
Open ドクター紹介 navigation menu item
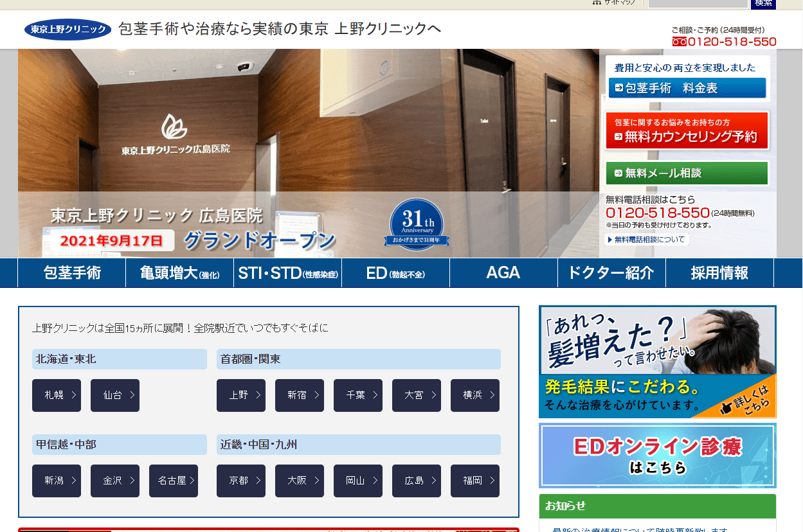click(612, 272)
